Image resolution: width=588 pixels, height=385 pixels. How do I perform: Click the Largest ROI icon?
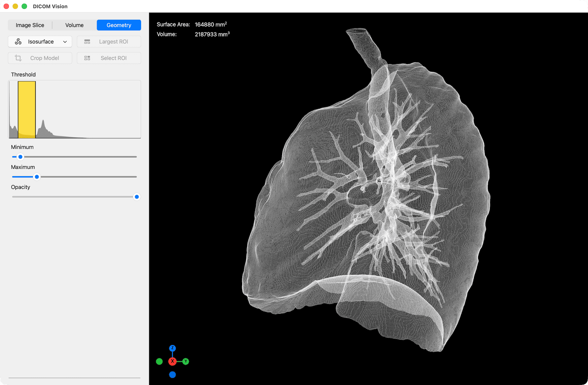tap(87, 41)
